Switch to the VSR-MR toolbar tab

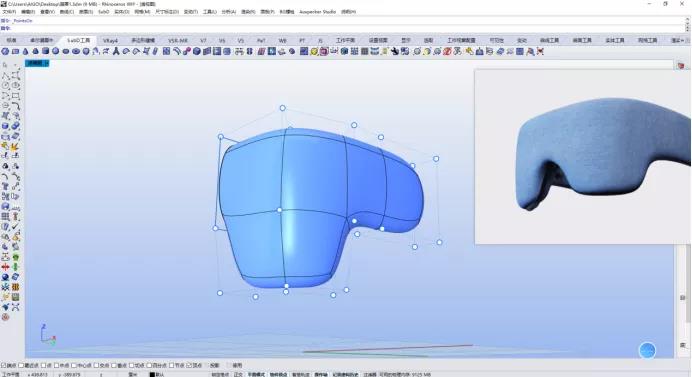point(178,40)
